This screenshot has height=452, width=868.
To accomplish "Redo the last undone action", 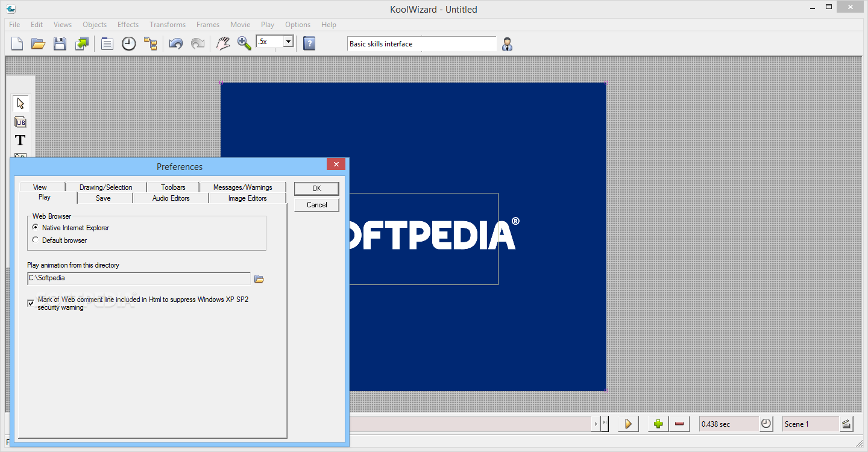I will 197,43.
